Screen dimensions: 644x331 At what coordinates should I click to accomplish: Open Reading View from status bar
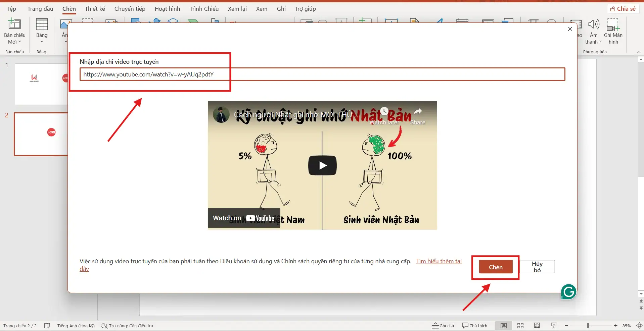tap(537, 325)
